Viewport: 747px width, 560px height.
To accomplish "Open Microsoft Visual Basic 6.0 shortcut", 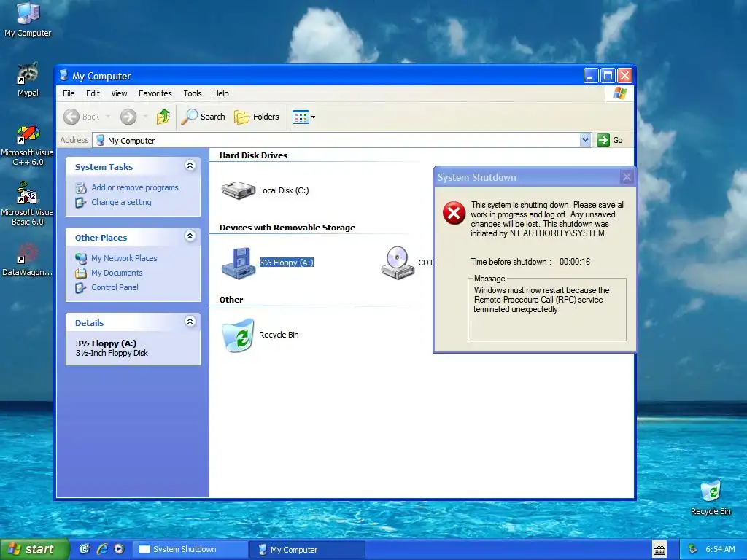I will pyautogui.click(x=28, y=204).
